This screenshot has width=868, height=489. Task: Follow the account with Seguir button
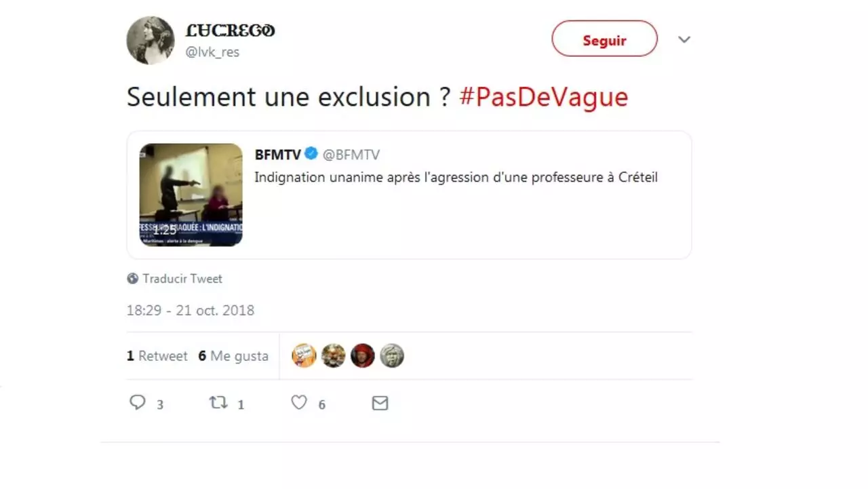pos(604,39)
